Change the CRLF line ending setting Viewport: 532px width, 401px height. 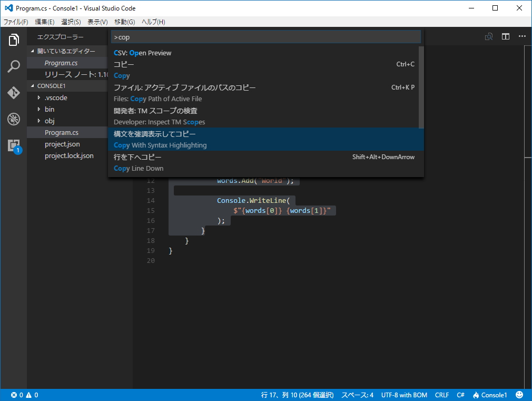(x=442, y=395)
